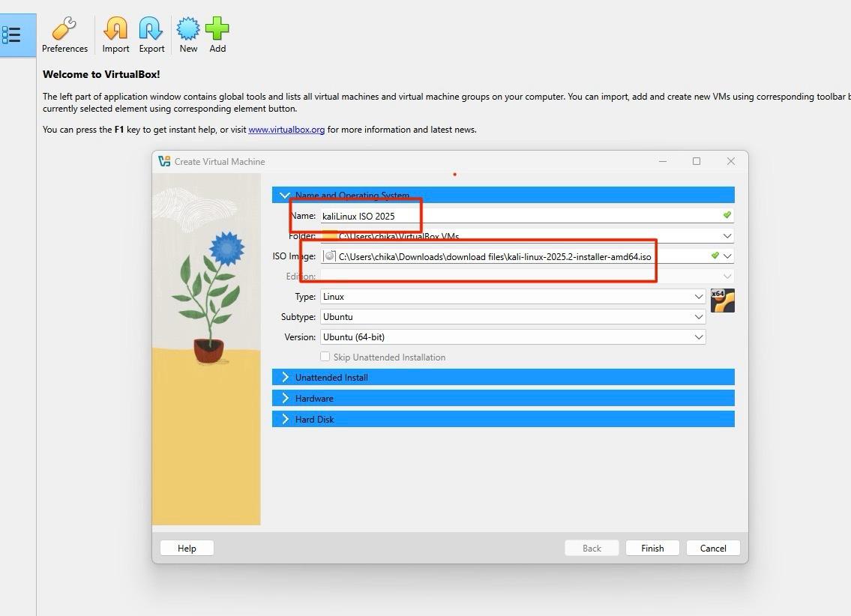Screen dimensions: 851x616
Task: Open the global tools list icon
Action: (x=11, y=35)
